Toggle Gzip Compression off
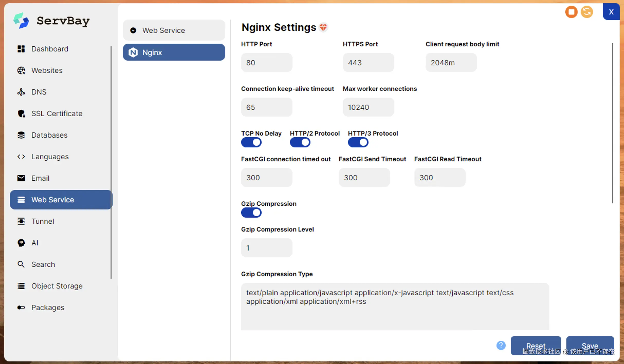Image resolution: width=624 pixels, height=364 pixels. click(251, 213)
